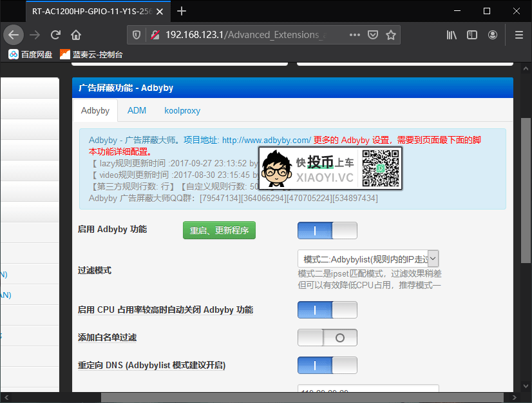Open the Firefox account menu
Image resolution: width=532 pixels, height=403 pixels.
[x=492, y=35]
